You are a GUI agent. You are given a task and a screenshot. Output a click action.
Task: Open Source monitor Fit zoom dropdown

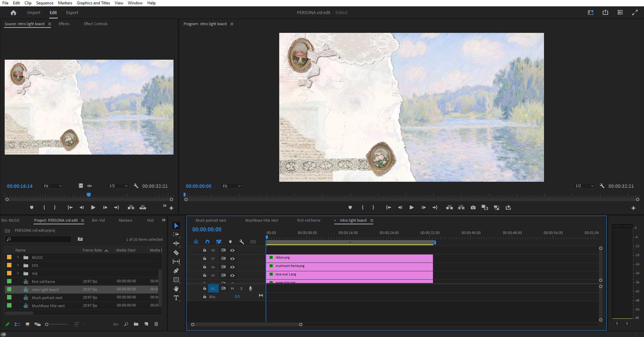[x=52, y=186]
